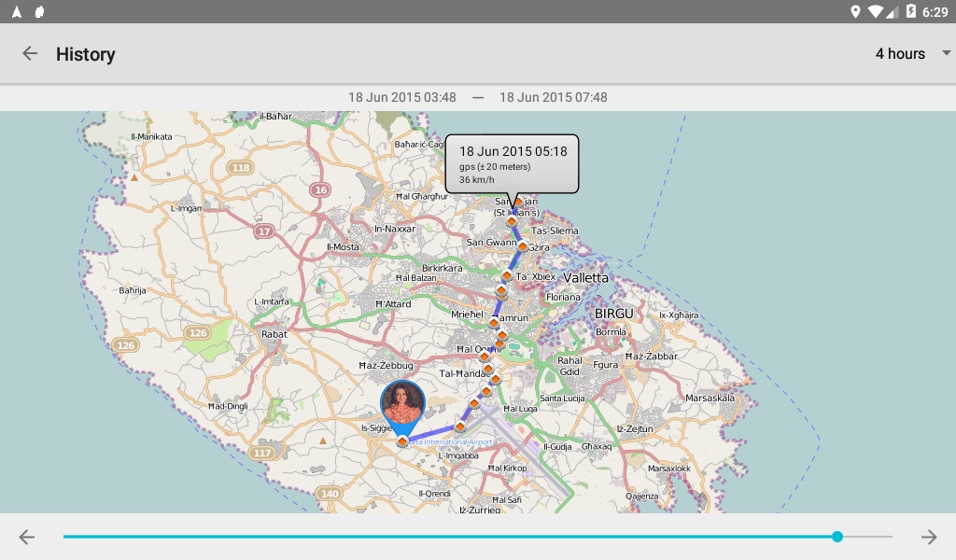Tap the Android debug status icon
This screenshot has width=956, height=560.
pyautogui.click(x=39, y=11)
